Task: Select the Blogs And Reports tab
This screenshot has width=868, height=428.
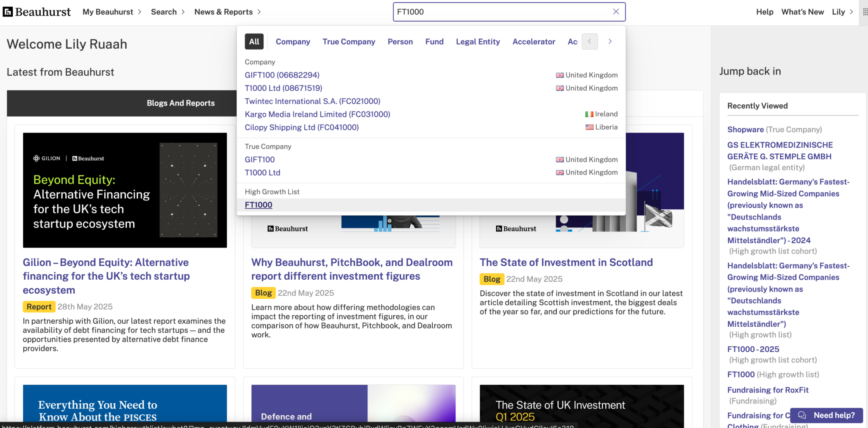Action: coord(181,103)
